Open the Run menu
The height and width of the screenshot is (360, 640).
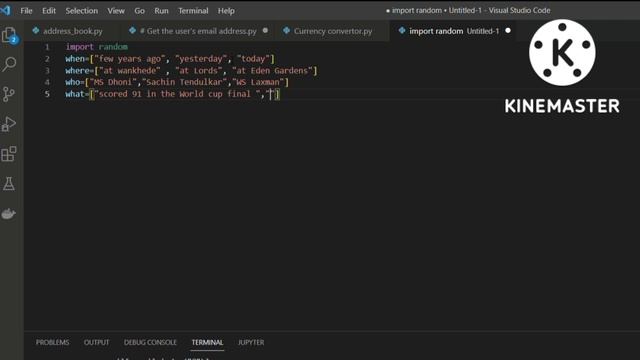click(x=161, y=11)
